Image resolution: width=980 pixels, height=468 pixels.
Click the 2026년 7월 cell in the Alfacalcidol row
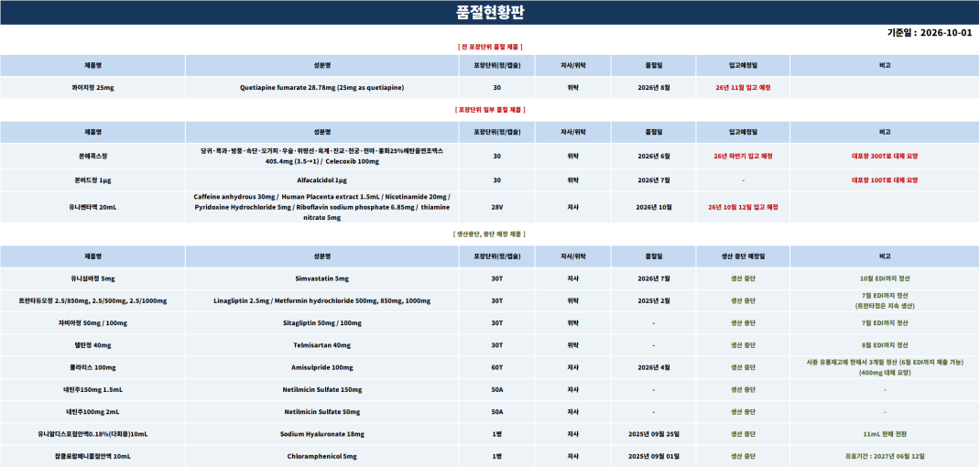click(x=654, y=180)
